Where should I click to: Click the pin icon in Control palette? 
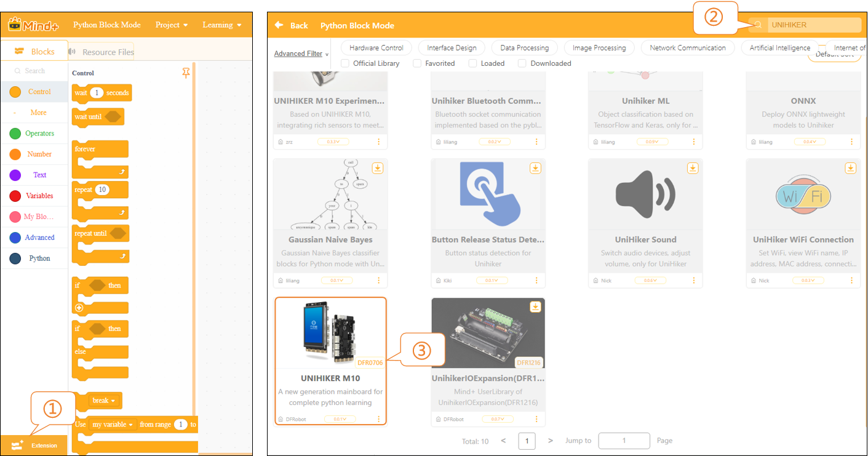(186, 73)
